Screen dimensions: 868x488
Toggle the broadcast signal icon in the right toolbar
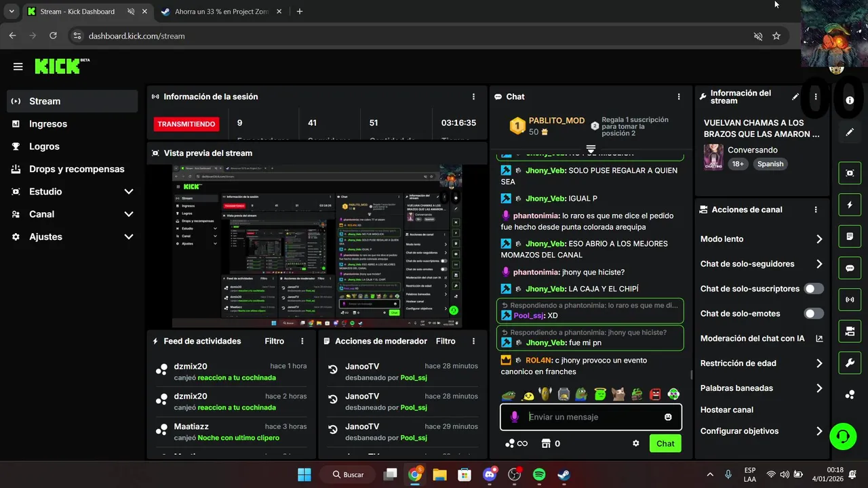[850, 300]
